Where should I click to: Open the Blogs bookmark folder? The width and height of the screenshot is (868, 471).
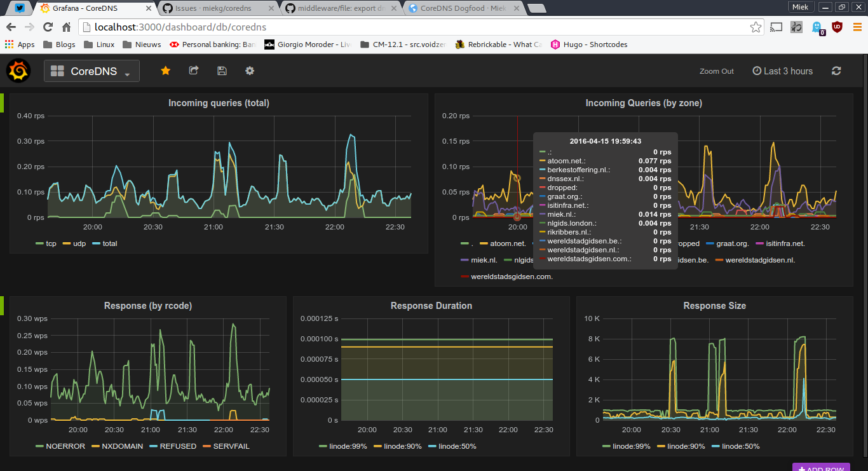pyautogui.click(x=59, y=44)
